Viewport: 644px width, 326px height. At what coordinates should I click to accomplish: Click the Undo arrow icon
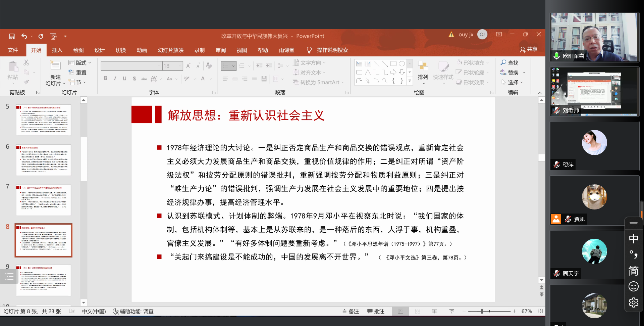point(24,36)
